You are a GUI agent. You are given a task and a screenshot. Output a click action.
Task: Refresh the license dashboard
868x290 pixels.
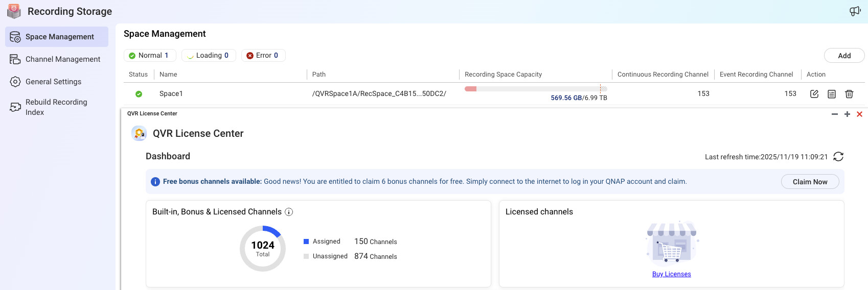click(x=838, y=157)
